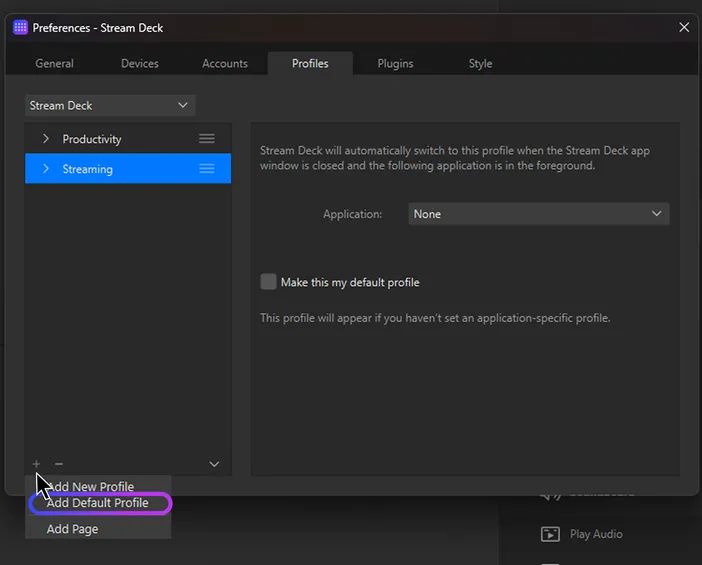Close the Preferences window
This screenshot has height=565, width=702.
[684, 27]
